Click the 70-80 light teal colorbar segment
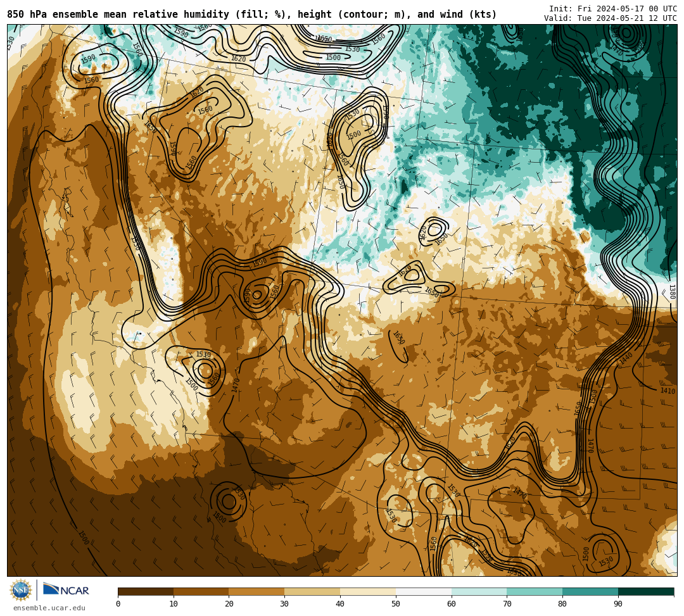 [x=535, y=591]
